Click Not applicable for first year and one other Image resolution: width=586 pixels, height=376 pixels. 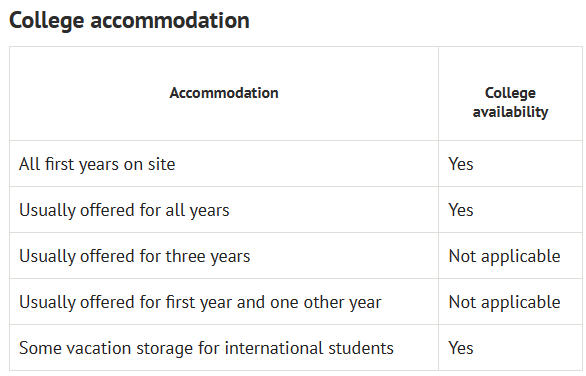(x=504, y=302)
